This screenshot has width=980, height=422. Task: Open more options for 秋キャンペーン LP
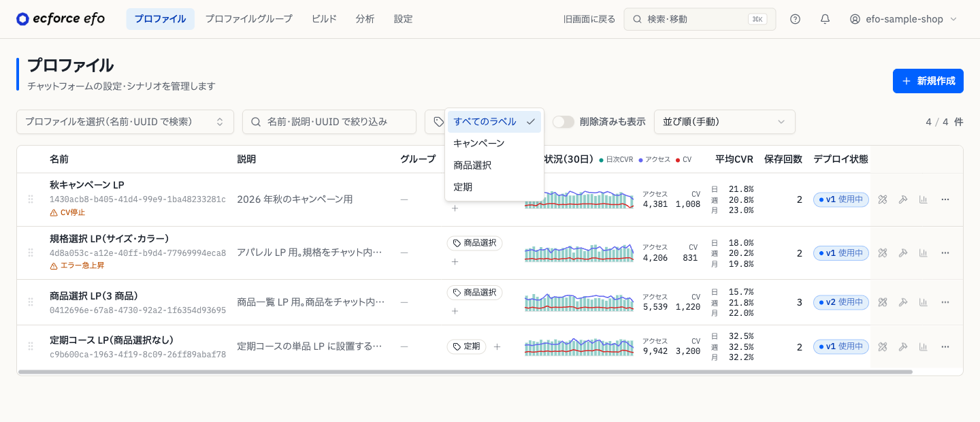pos(945,199)
